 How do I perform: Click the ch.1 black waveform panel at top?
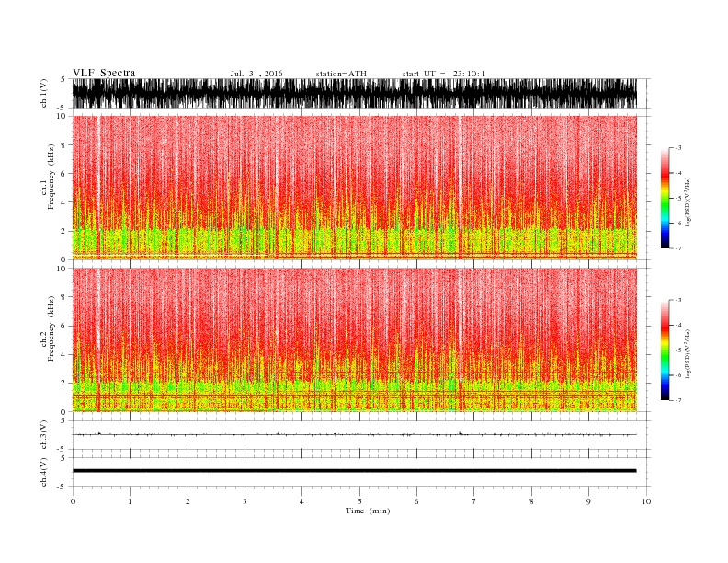click(354, 93)
